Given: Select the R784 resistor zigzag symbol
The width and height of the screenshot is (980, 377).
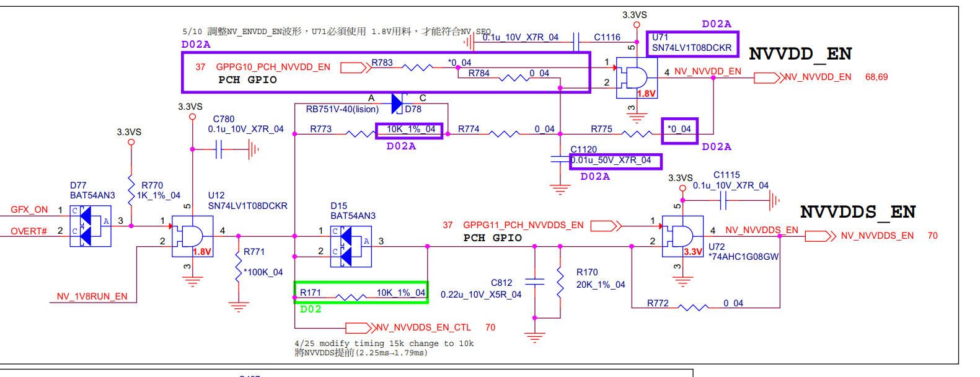Looking at the screenshot, I should [x=514, y=78].
